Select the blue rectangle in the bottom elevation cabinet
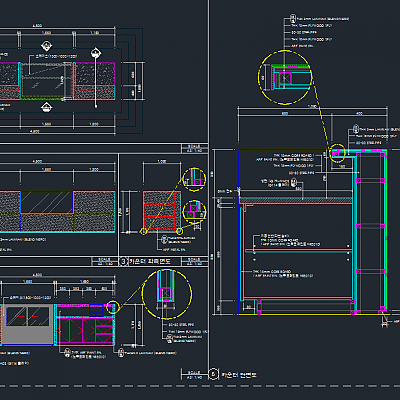The width and height of the screenshot is (400, 400). [96, 310]
